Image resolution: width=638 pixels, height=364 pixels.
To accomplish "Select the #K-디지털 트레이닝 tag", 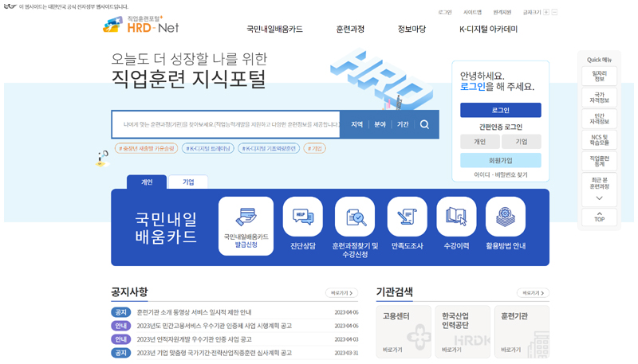I will pyautogui.click(x=208, y=149).
